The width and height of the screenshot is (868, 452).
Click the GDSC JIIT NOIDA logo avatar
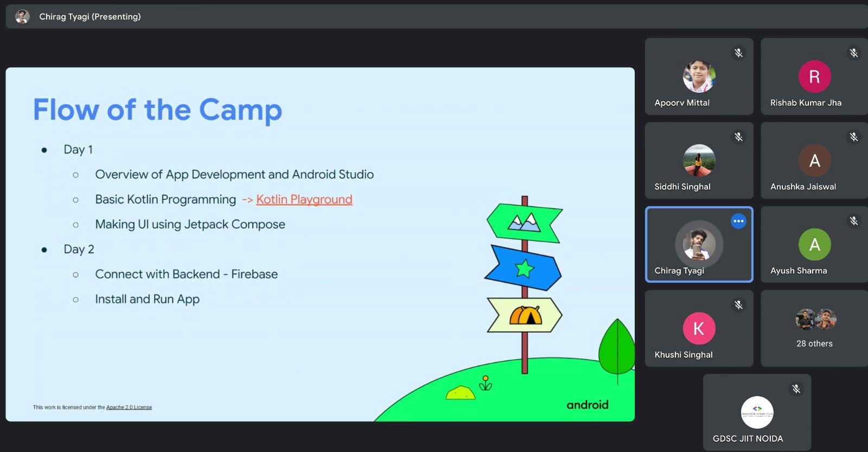[757, 412]
